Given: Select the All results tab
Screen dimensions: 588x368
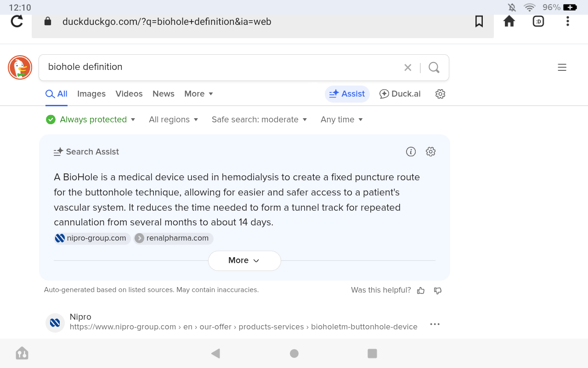Looking at the screenshot, I should [x=57, y=94].
